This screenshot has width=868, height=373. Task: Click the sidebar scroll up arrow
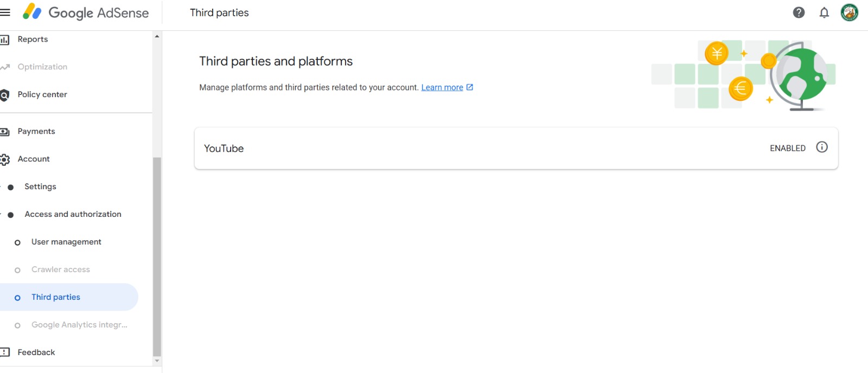(157, 36)
